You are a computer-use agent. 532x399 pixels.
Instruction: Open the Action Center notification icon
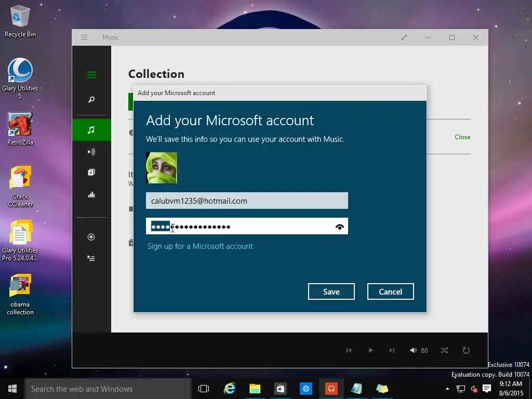pos(487,389)
